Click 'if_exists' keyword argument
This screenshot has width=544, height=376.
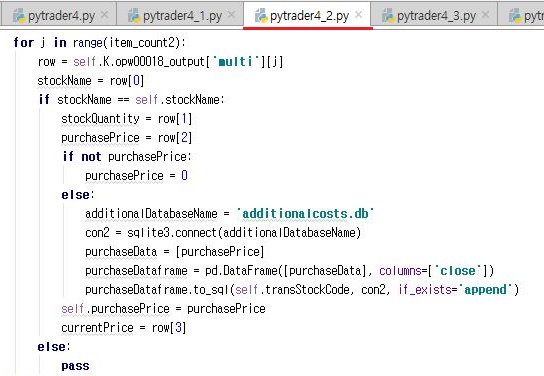(425, 290)
